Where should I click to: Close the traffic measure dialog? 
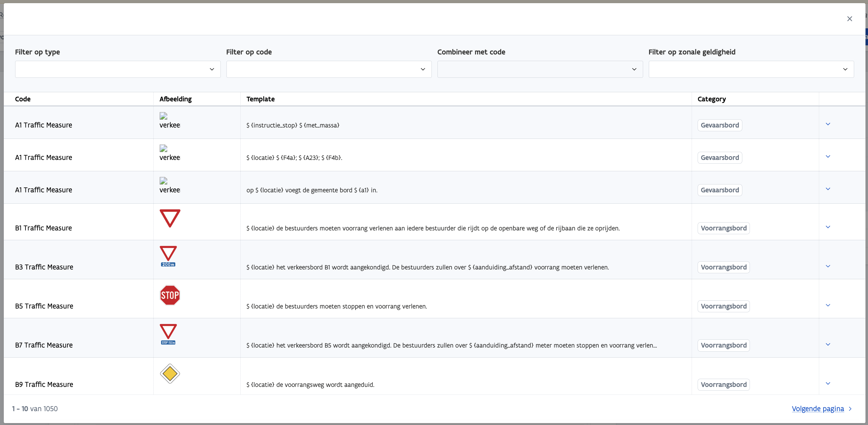(849, 19)
